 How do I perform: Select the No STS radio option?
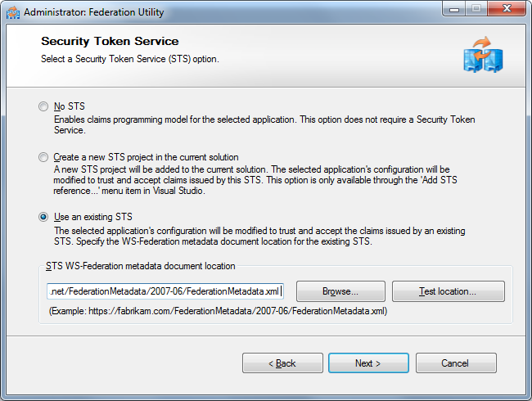pos(43,106)
